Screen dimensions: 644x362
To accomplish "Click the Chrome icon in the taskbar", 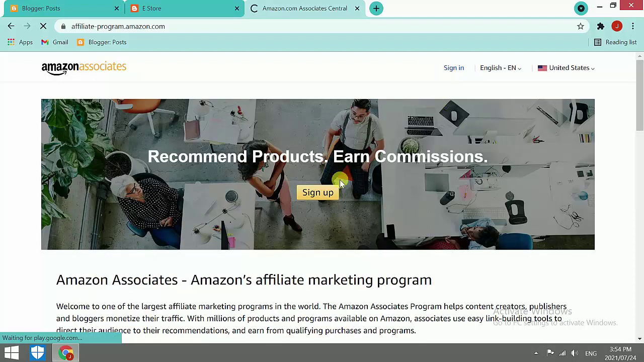I will pos(65,353).
